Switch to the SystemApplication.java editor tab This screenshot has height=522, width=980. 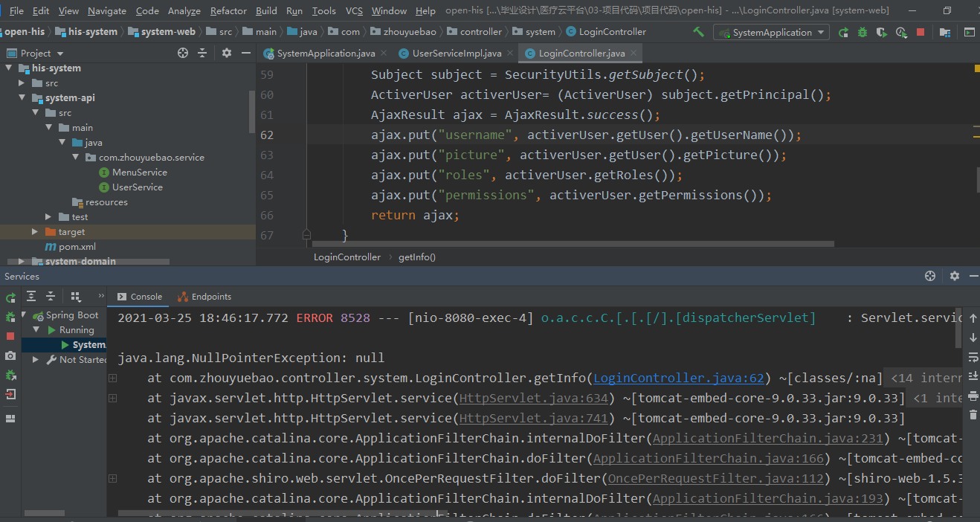coord(325,54)
